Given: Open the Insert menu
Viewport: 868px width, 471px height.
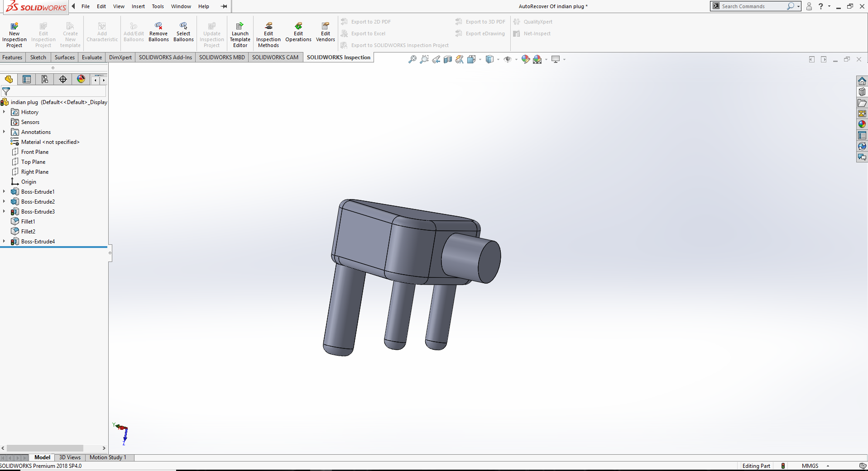Looking at the screenshot, I should coord(138,6).
